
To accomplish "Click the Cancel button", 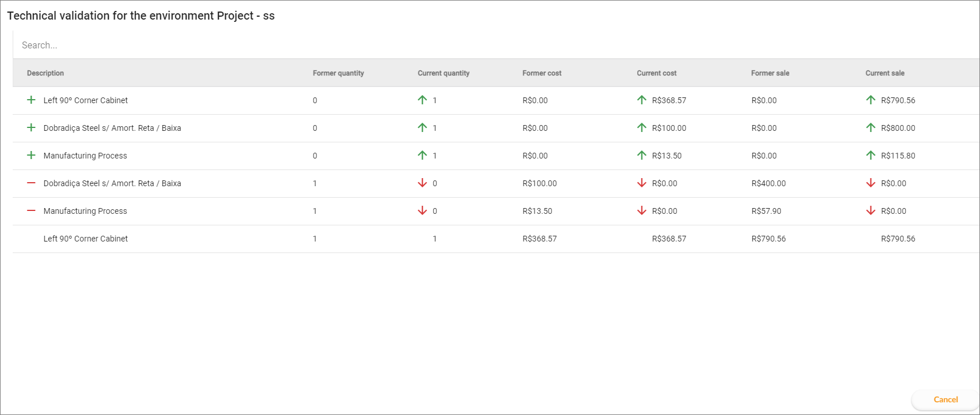I will tap(945, 399).
